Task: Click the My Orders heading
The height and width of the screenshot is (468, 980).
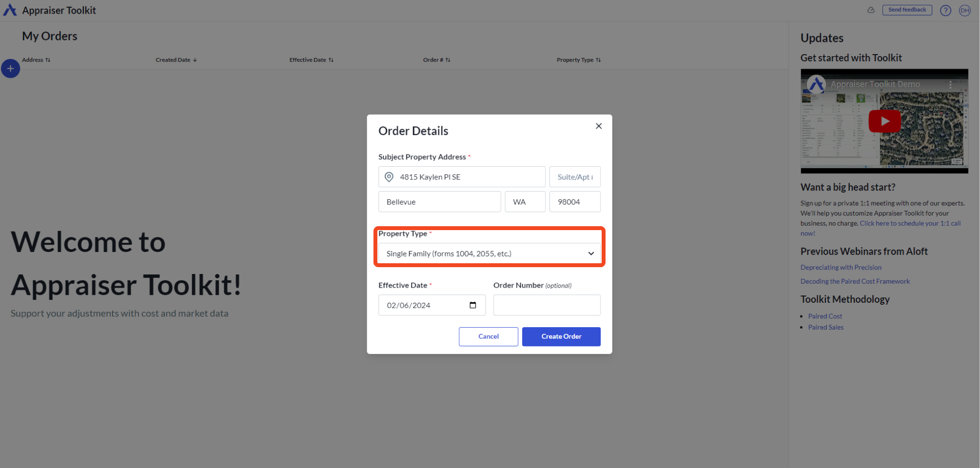Action: [50, 36]
